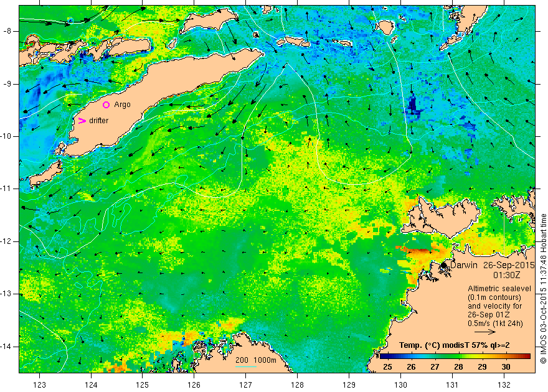Click the 129 longitude axis label
This screenshot has width=548, height=392.
tap(349, 385)
